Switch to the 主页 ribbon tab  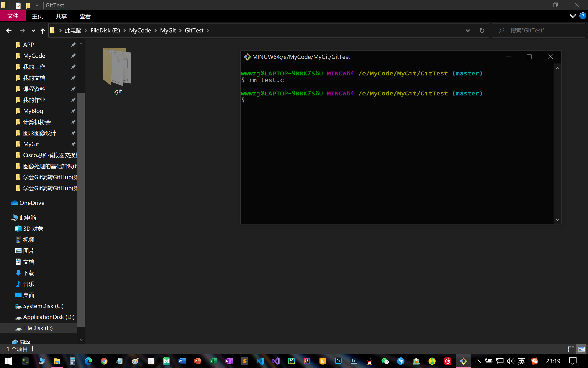37,16
